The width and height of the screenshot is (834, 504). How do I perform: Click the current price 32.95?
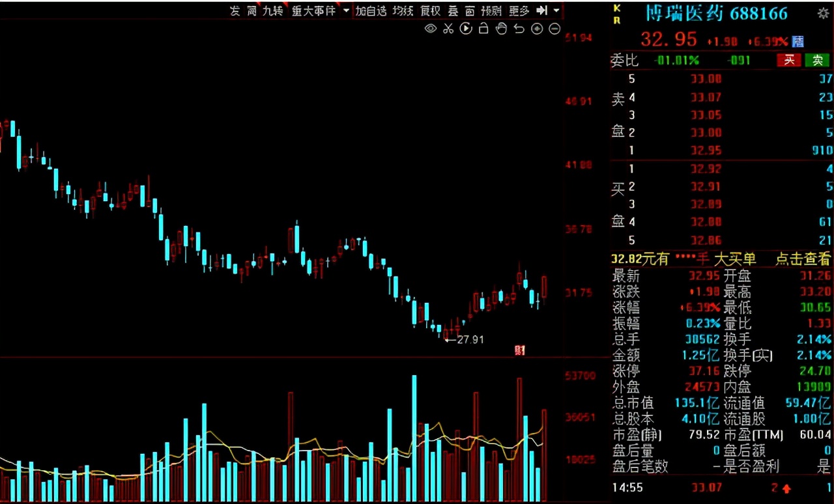669,39
